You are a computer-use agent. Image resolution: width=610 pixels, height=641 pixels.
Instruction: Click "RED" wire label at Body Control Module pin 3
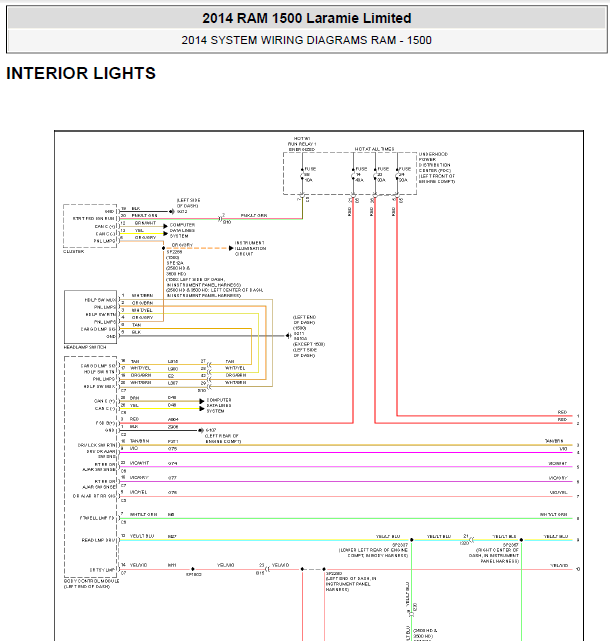pos(135,419)
